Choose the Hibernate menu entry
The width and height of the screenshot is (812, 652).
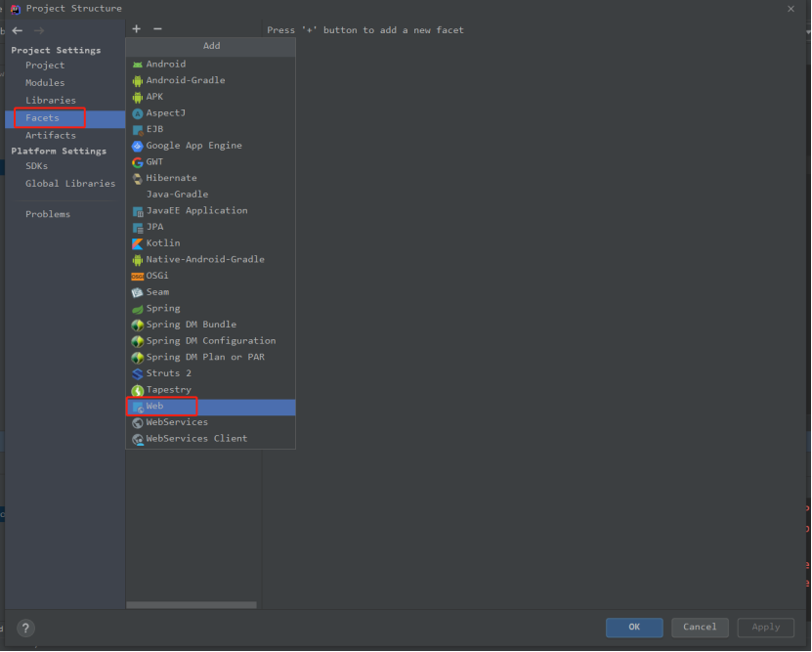pos(210,178)
